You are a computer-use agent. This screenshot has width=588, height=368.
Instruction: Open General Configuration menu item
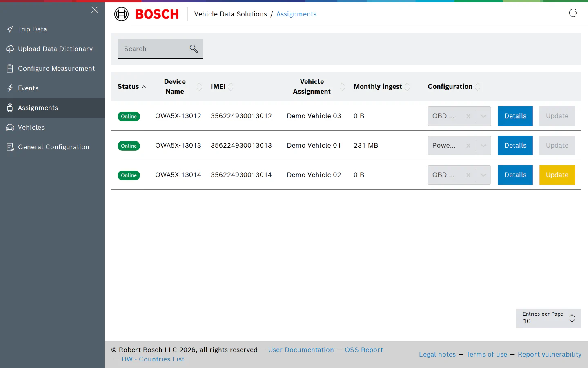[52, 147]
